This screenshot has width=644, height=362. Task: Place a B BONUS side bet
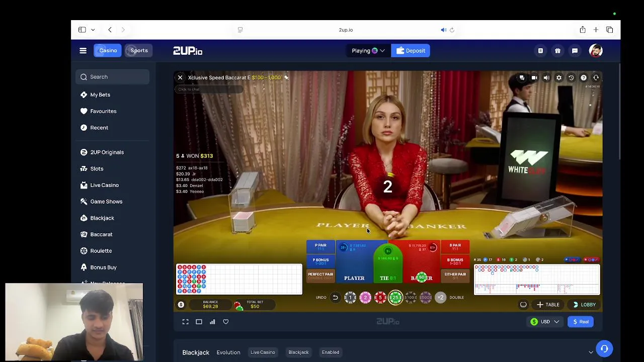pyautogui.click(x=455, y=262)
